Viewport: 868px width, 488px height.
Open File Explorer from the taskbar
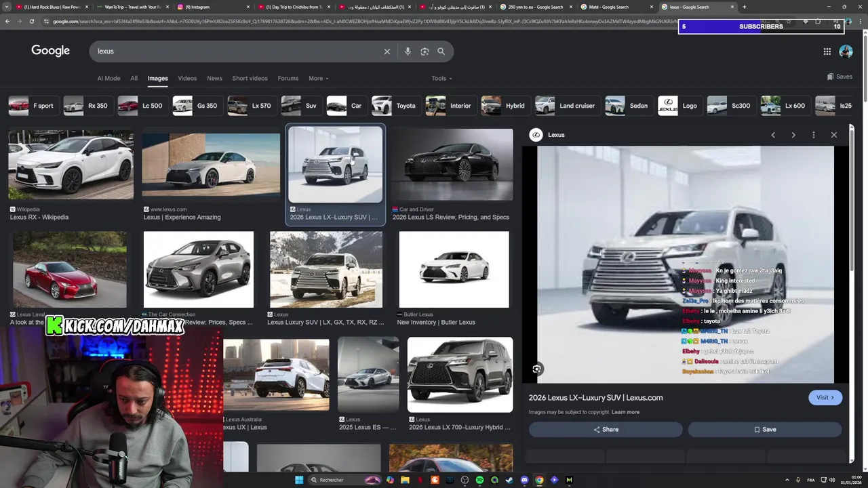[405, 480]
